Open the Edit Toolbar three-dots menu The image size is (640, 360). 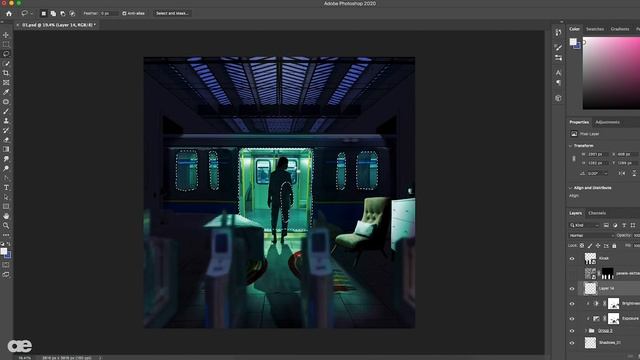point(6,235)
